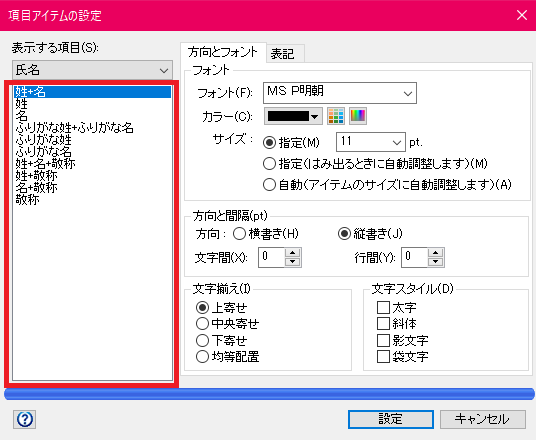
Task: Click the キャンセル button
Action: 483,419
